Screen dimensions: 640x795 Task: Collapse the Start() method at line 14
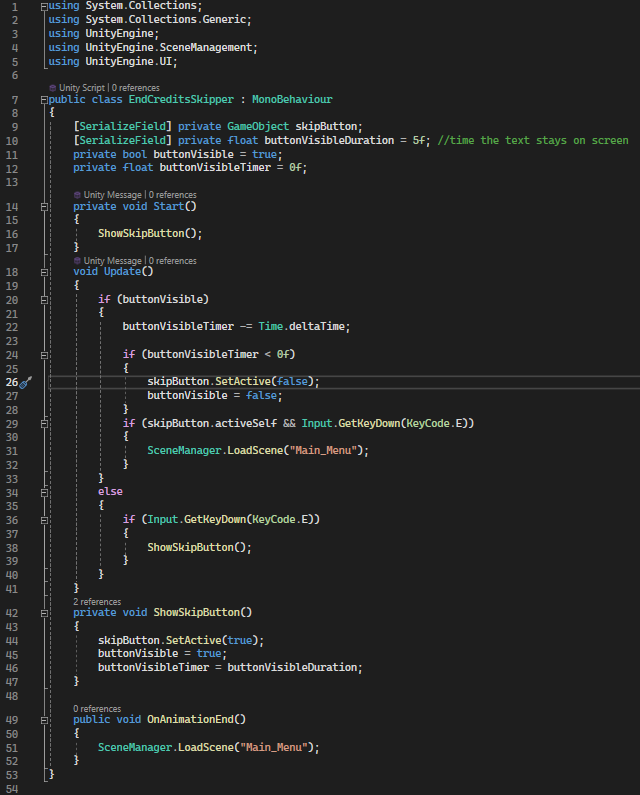44,207
